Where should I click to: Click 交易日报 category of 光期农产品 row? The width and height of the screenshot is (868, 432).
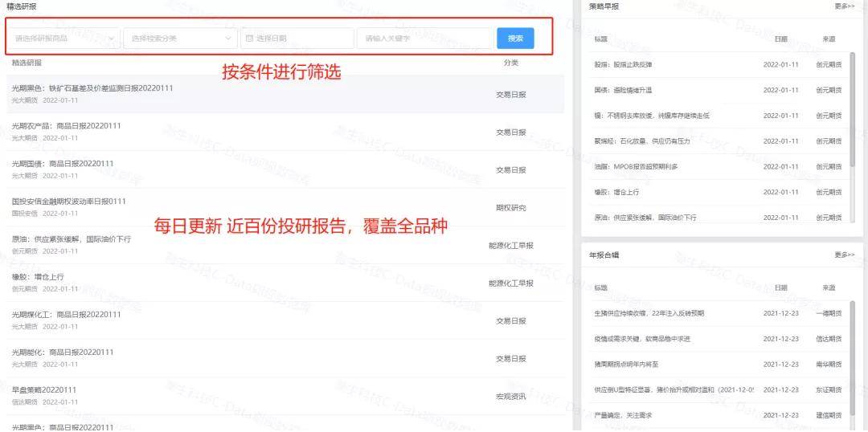(511, 132)
